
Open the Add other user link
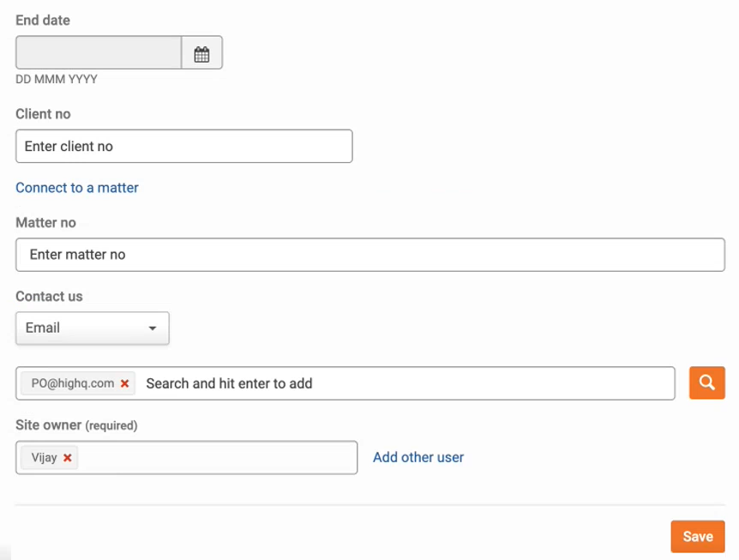(x=418, y=457)
